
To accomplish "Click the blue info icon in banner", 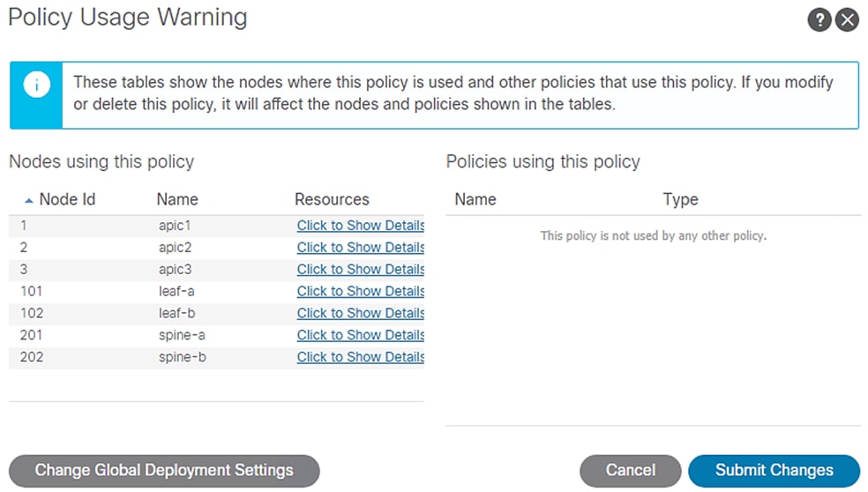I will [36, 85].
